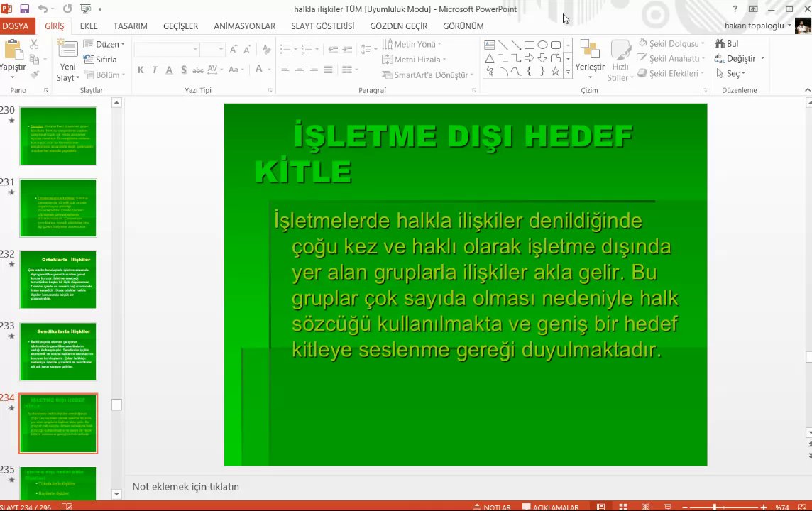Select the oval shape in gallery
Viewport: 812px width, 511px height.
[542, 45]
